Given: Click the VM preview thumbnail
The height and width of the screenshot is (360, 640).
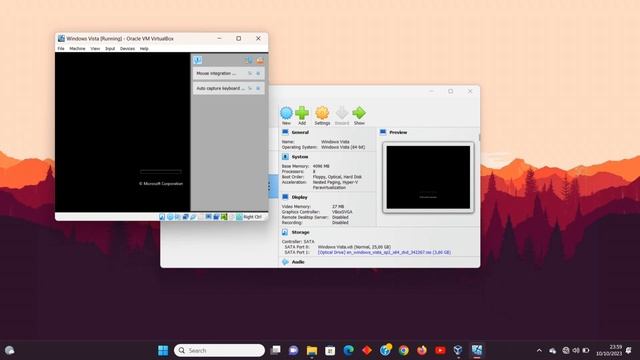Looking at the screenshot, I should coord(428,177).
